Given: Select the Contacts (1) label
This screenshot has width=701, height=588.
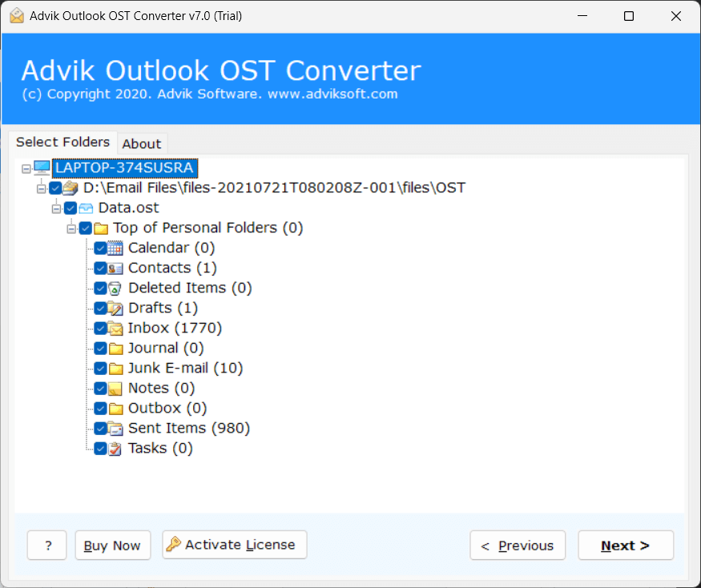Looking at the screenshot, I should (172, 268).
